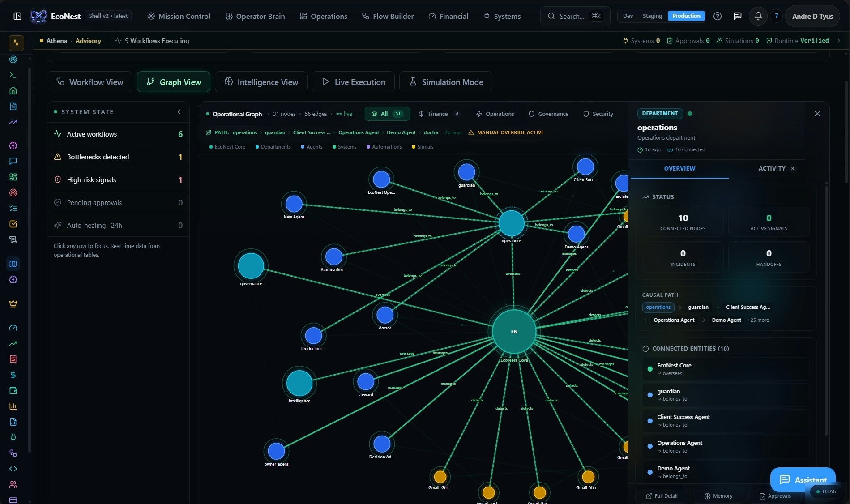Open the Simulation Mode tab
The height and width of the screenshot is (504, 850).
pos(446,82)
